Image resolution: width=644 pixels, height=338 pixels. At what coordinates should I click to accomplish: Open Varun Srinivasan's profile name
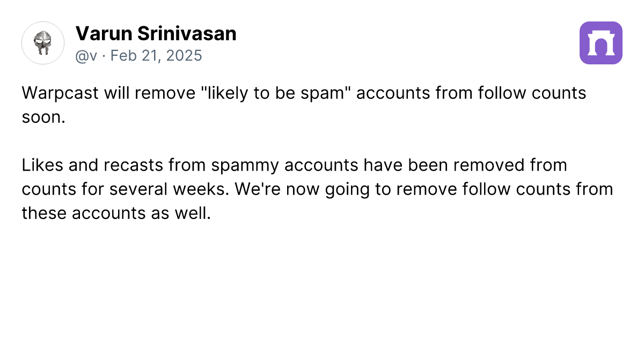[156, 34]
